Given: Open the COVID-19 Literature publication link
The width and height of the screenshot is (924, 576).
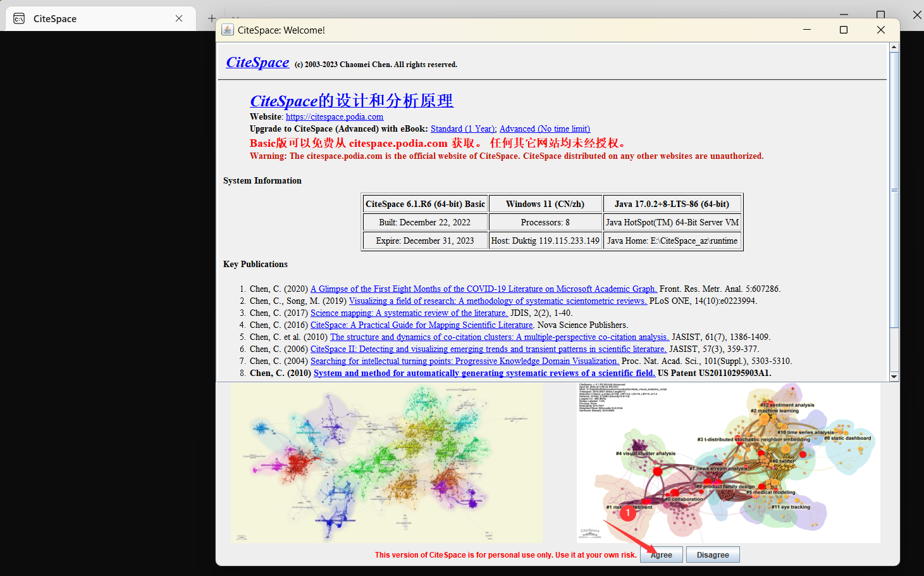Looking at the screenshot, I should click(x=484, y=289).
